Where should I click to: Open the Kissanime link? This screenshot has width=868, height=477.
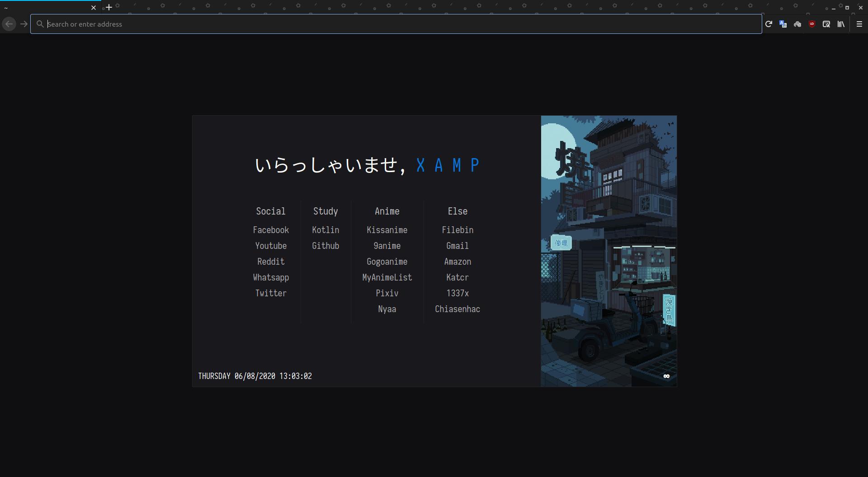pyautogui.click(x=387, y=230)
